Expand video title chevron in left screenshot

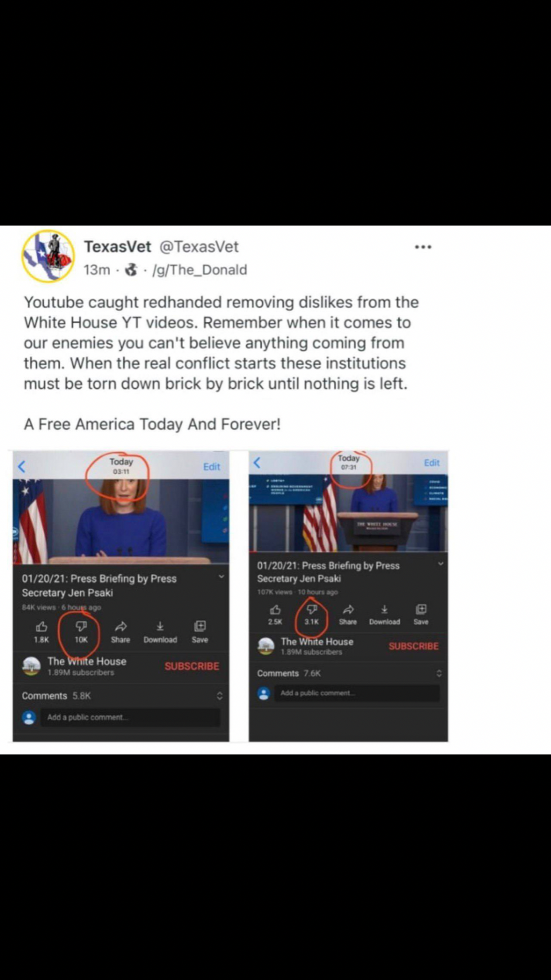coord(221,576)
